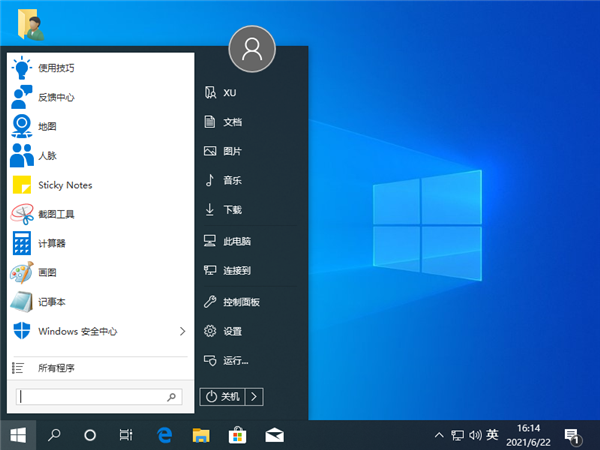This screenshot has width=600, height=450.
Task: Open 画图 paint application
Action: tap(50, 272)
